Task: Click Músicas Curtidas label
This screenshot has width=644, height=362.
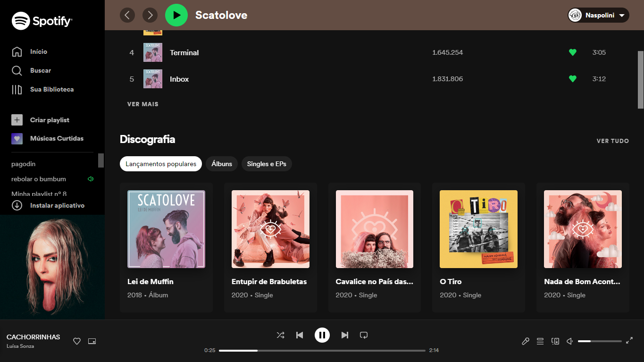Action: 57,139
